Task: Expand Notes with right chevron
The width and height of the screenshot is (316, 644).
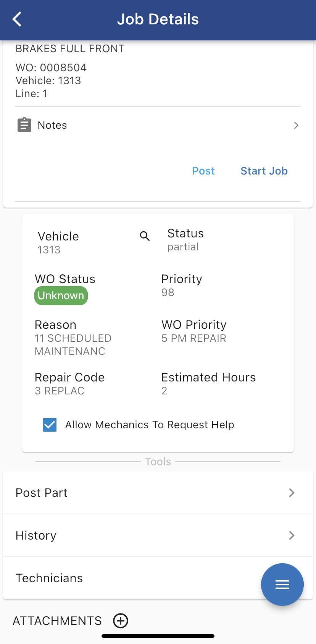Action: 296,125
